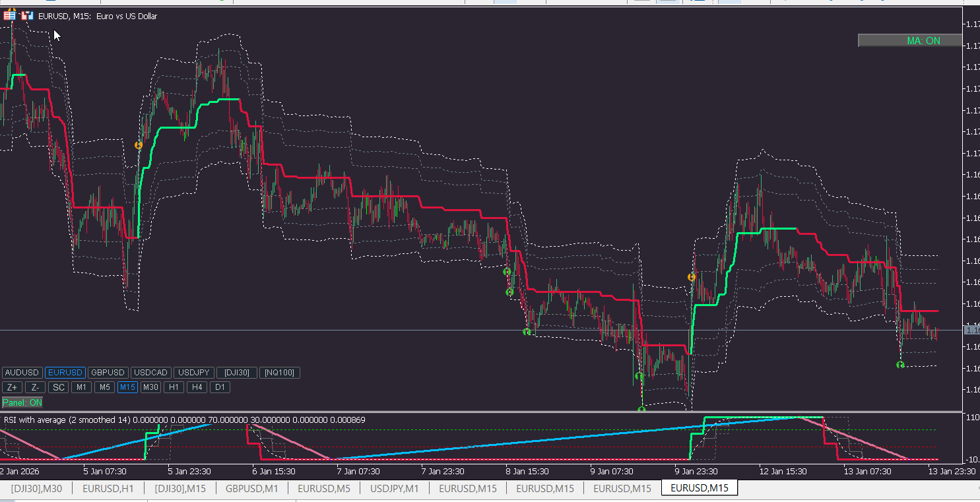Open the GBPUSD,M1 chart tab
Viewport: 980px width, 502px height.
coord(251,488)
